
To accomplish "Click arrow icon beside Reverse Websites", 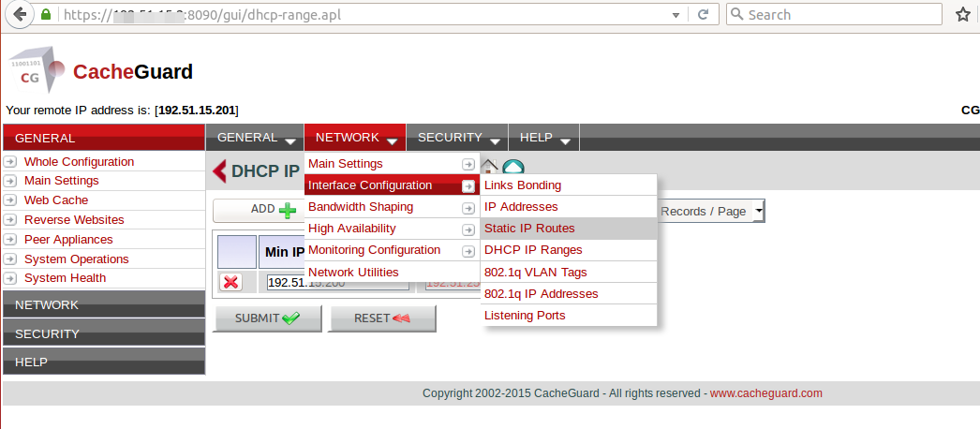I will pos(10,220).
